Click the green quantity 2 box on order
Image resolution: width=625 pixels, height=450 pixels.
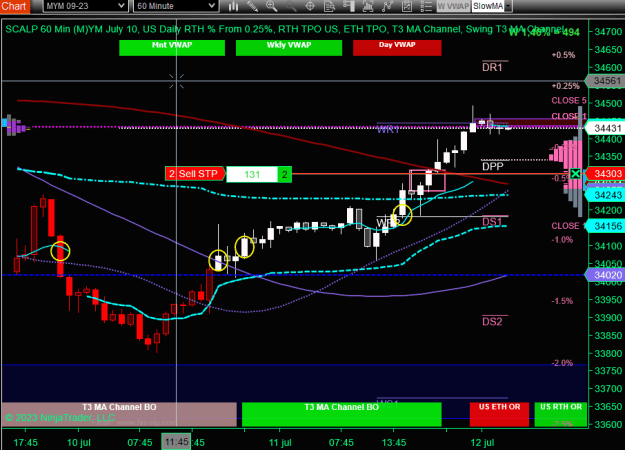pos(285,175)
